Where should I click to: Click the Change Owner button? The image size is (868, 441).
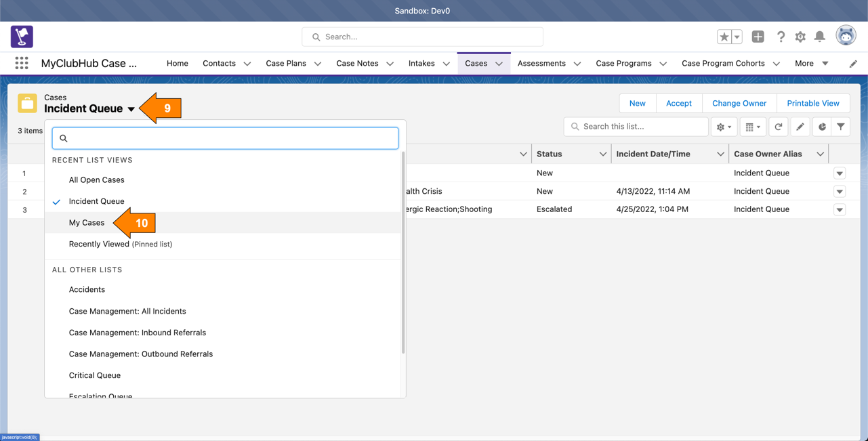click(739, 104)
